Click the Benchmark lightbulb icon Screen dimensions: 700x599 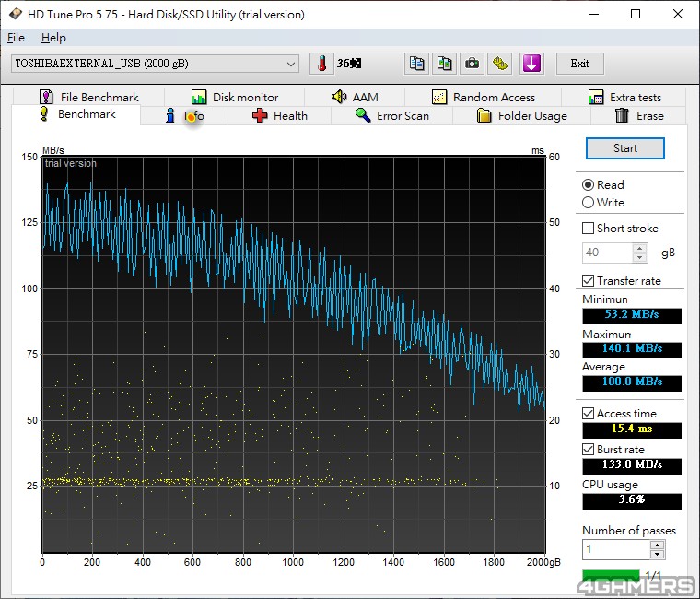[x=44, y=113]
